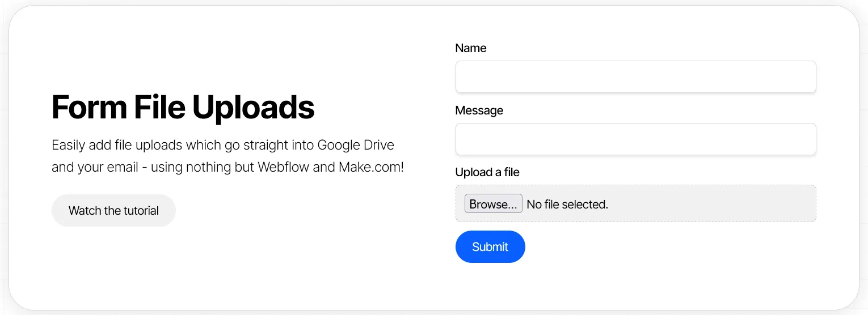Focus the Message text field
Viewport: 868px width, 315px height.
click(635, 139)
